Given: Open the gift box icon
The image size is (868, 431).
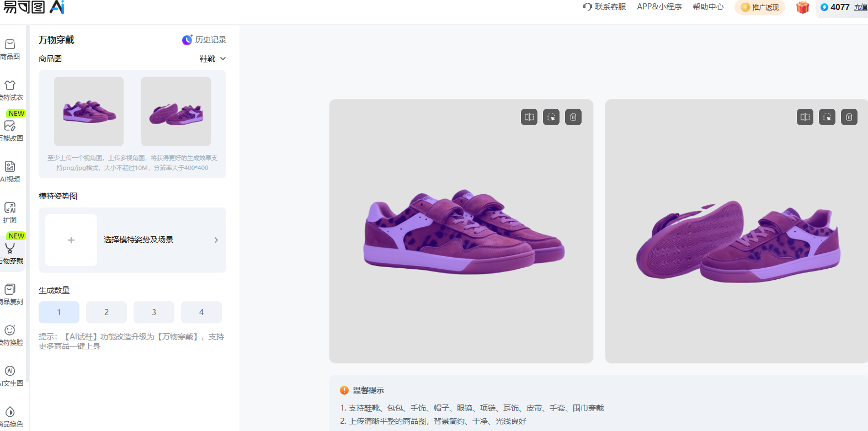Looking at the screenshot, I should (802, 7).
